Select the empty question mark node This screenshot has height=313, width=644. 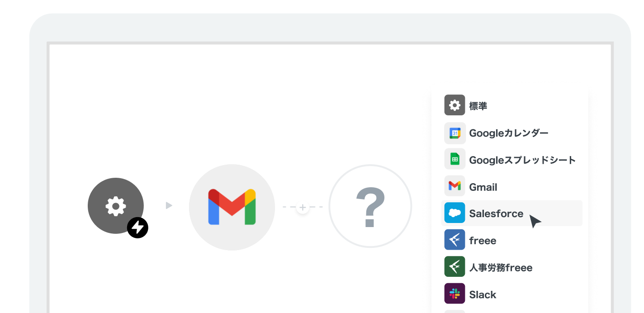pos(370,206)
